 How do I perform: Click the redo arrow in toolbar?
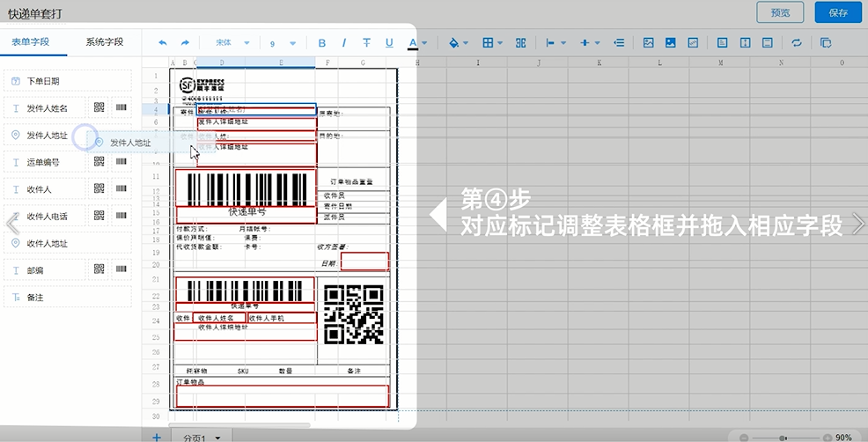185,42
